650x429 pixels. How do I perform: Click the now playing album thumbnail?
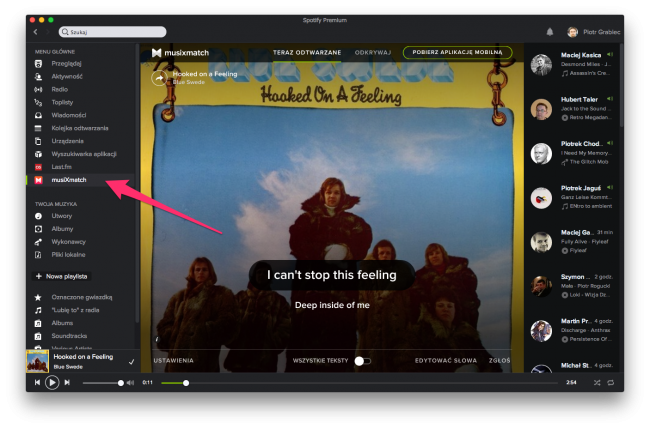click(x=37, y=361)
